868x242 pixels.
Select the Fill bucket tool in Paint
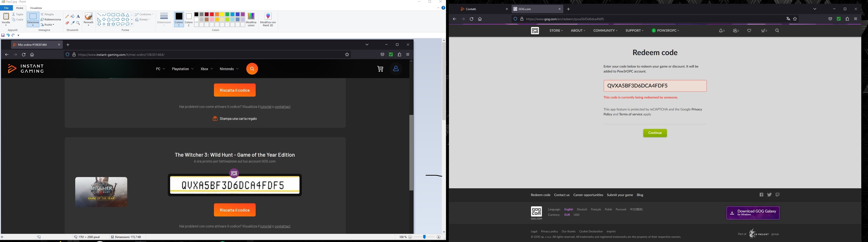point(73,16)
